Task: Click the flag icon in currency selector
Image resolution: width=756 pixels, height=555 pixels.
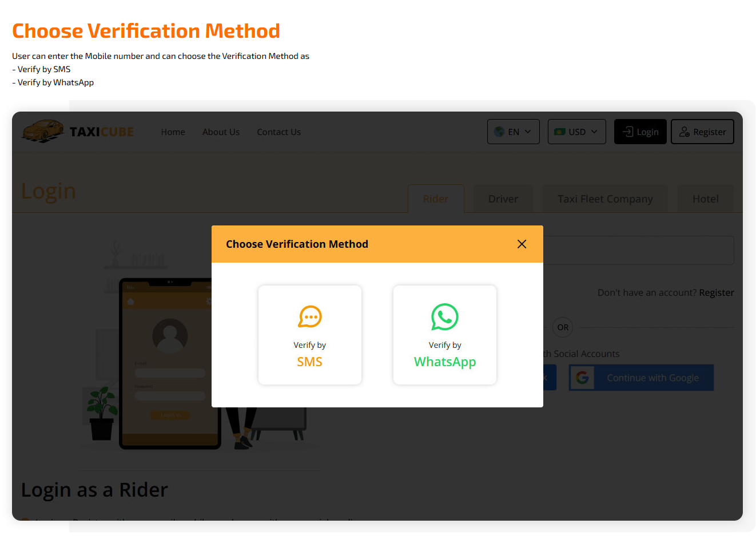Action: (560, 132)
